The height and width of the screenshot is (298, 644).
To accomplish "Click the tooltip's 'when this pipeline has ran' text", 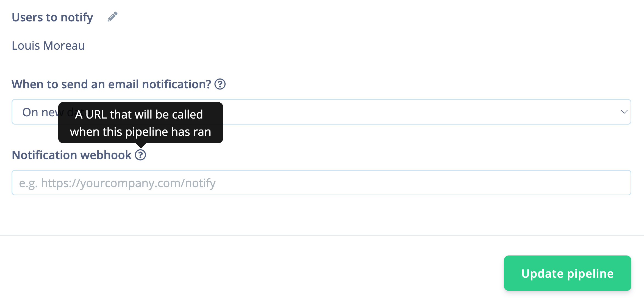I will pyautogui.click(x=140, y=132).
